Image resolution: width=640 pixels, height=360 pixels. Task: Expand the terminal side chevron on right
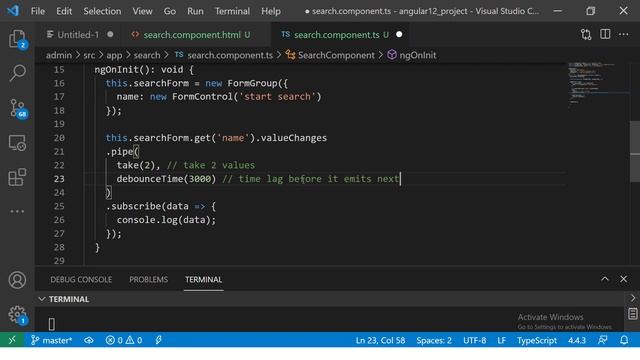[x=633, y=298]
